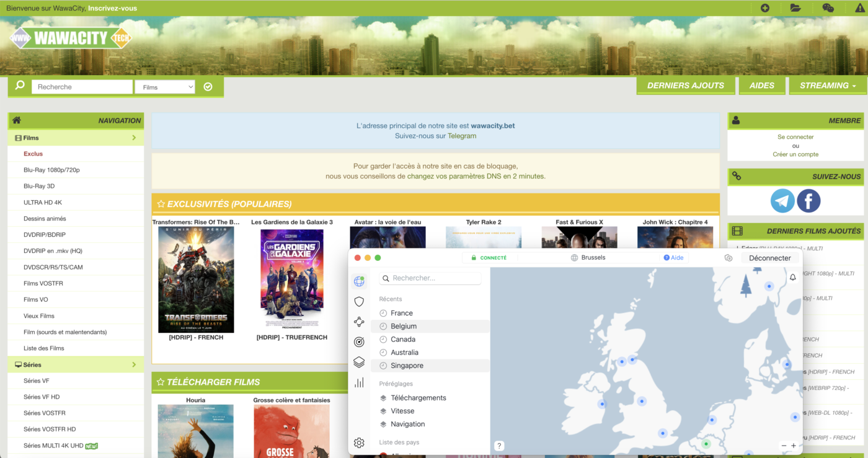Click the plus circle icon in top bar
This screenshot has height=458, width=868.
tap(765, 8)
